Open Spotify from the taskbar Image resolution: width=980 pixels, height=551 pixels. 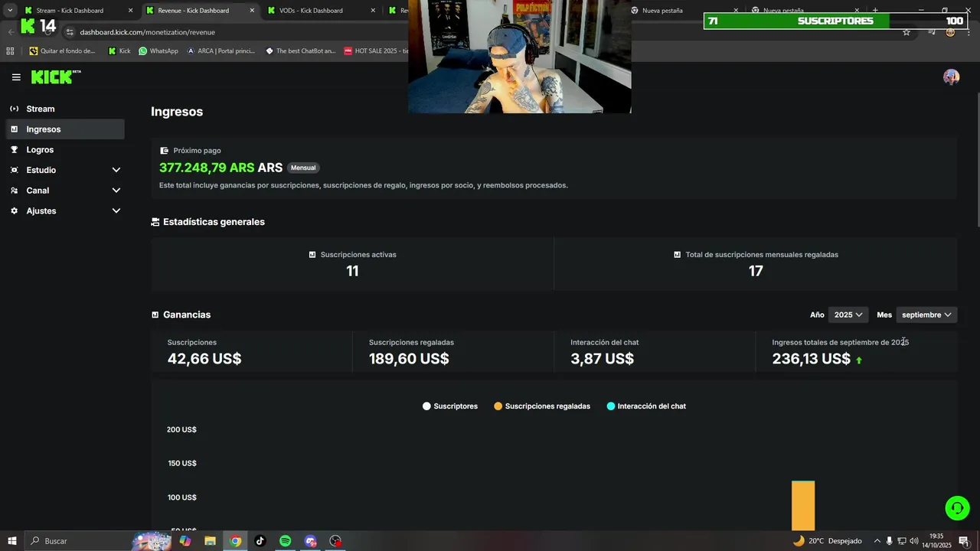coord(285,541)
